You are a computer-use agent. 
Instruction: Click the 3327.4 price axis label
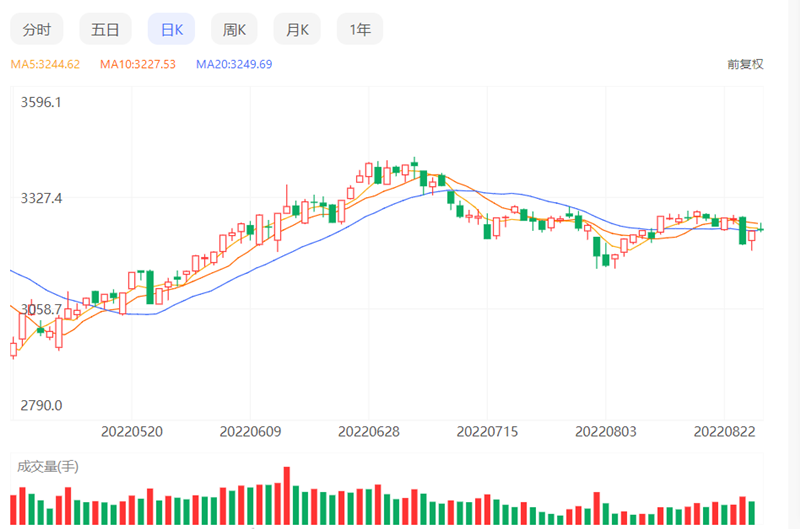click(x=41, y=198)
